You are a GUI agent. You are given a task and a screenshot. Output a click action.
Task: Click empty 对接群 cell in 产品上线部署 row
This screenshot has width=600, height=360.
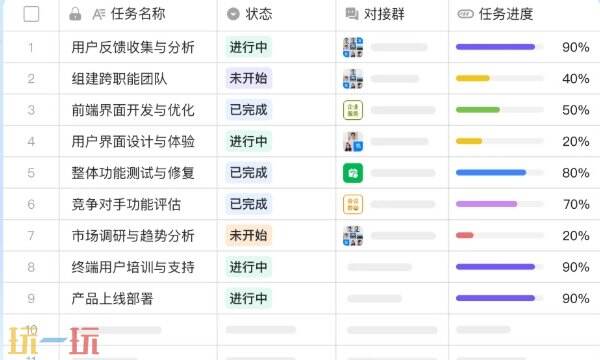point(392,298)
